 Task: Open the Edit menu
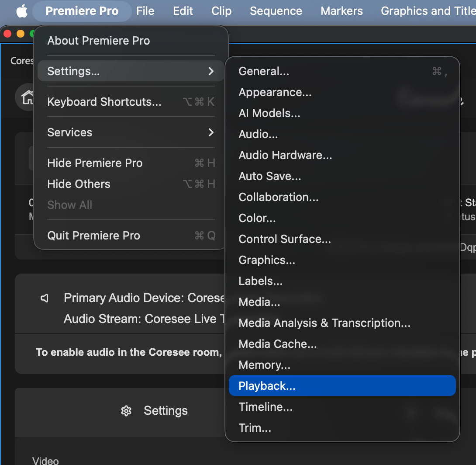tap(183, 11)
